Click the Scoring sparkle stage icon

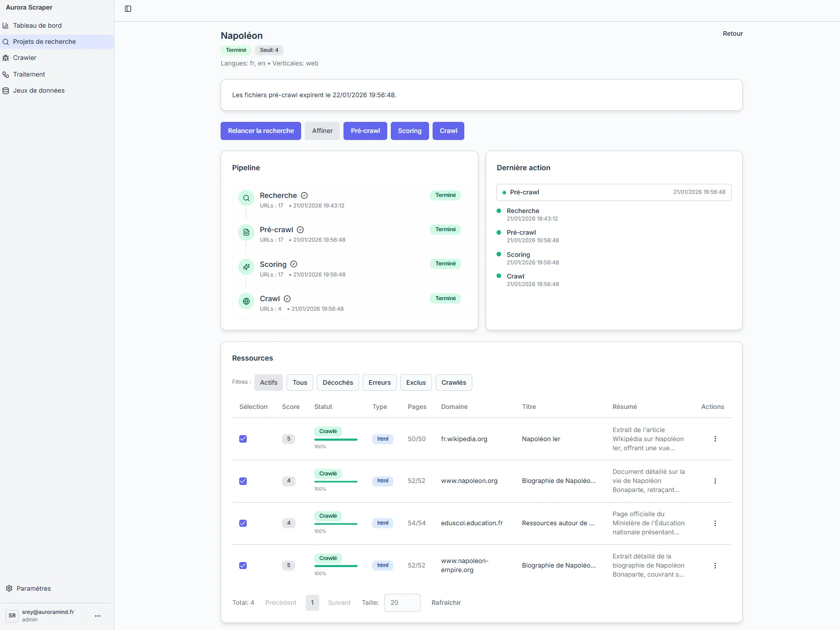(246, 267)
